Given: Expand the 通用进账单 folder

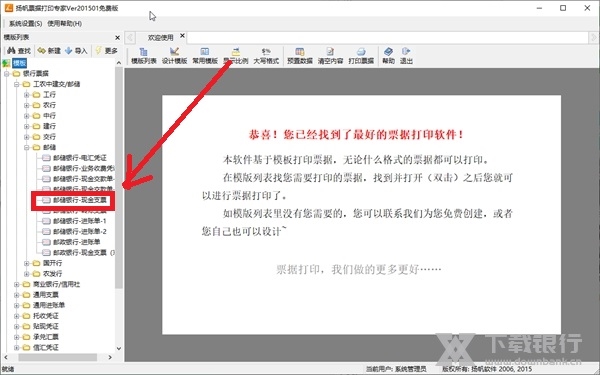Looking at the screenshot, I should (x=16, y=305).
